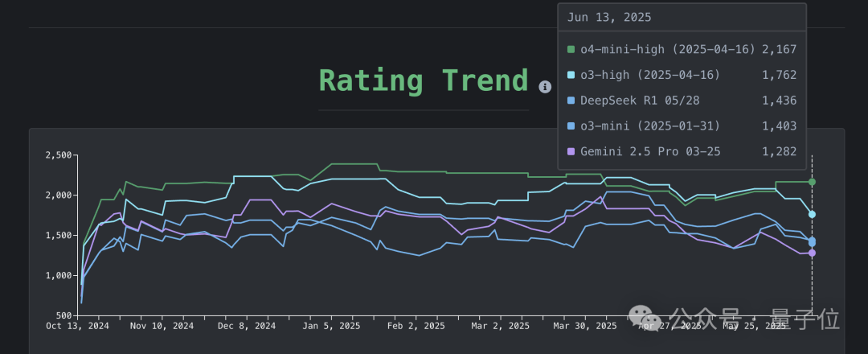Click the Rating Trend heading text
This screenshot has height=354, width=868.
click(424, 81)
